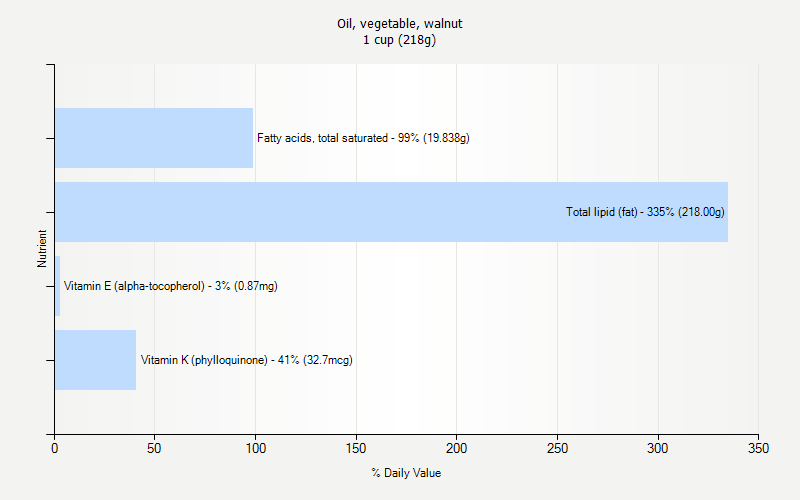Click the 200 tick label on x-axis
Screen dimensions: 800x500
tap(456, 448)
